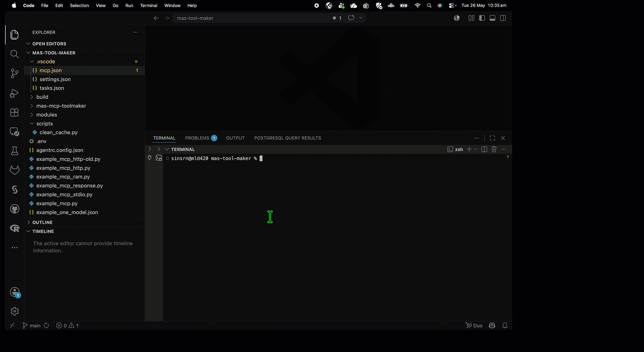Synchronize changes icon in status bar
This screenshot has height=352, width=644.
pyautogui.click(x=46, y=325)
